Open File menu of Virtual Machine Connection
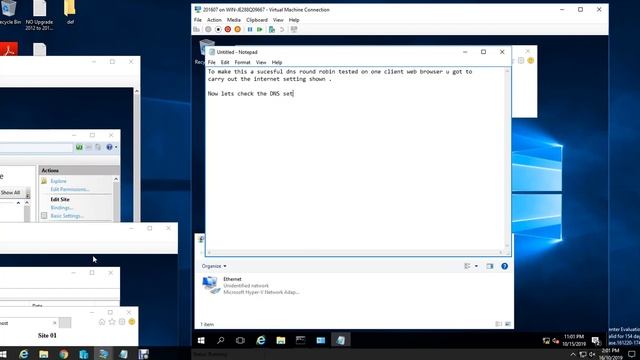Image resolution: width=640 pixels, height=360 pixels. click(198, 20)
